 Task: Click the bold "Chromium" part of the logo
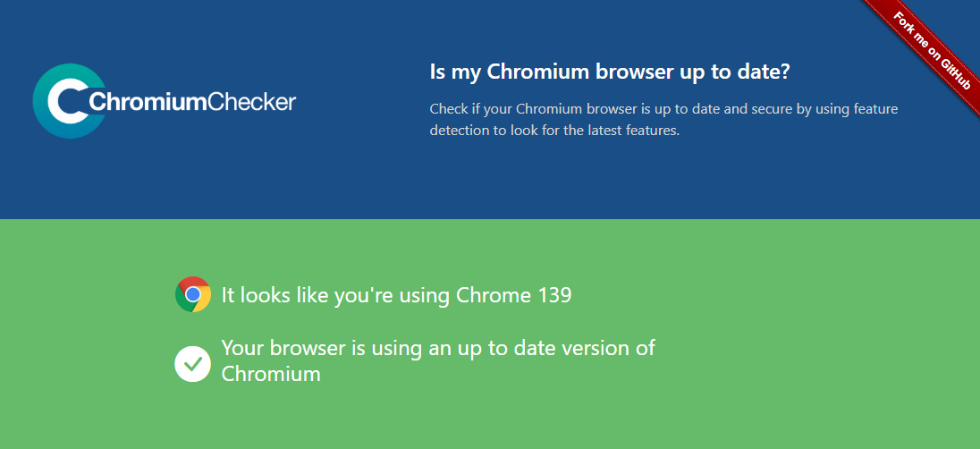[148, 102]
